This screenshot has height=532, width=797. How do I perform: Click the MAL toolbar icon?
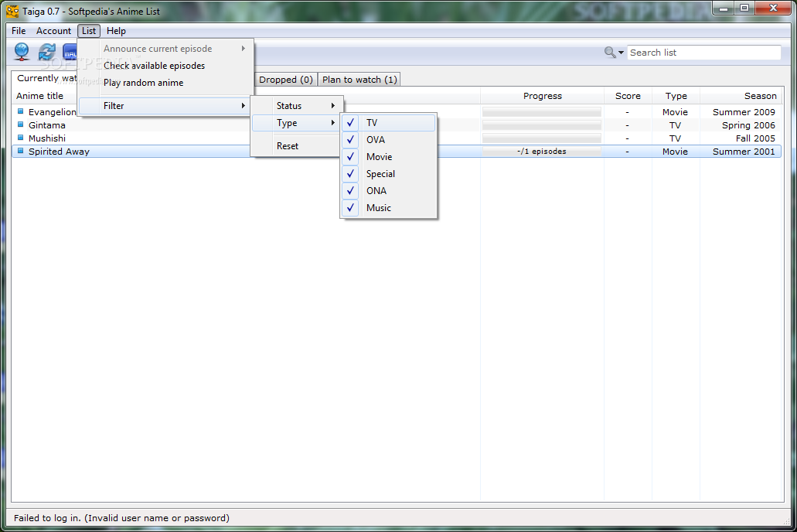point(70,53)
